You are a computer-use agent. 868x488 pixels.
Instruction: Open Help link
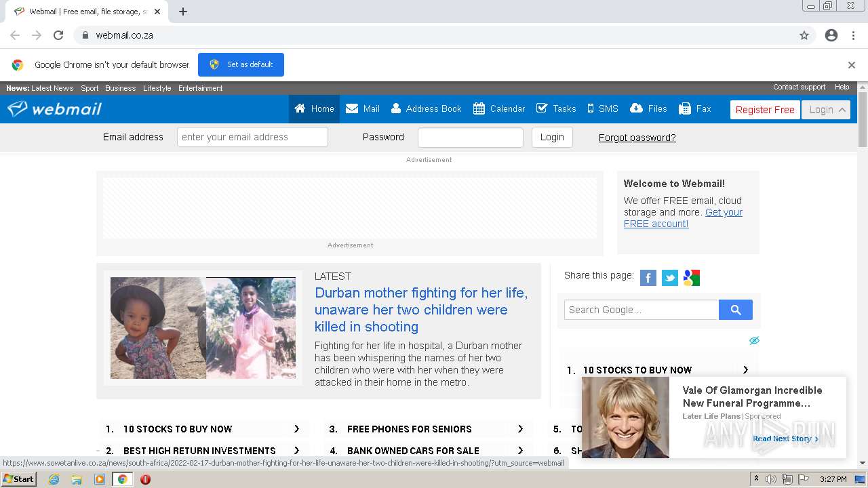coord(842,87)
